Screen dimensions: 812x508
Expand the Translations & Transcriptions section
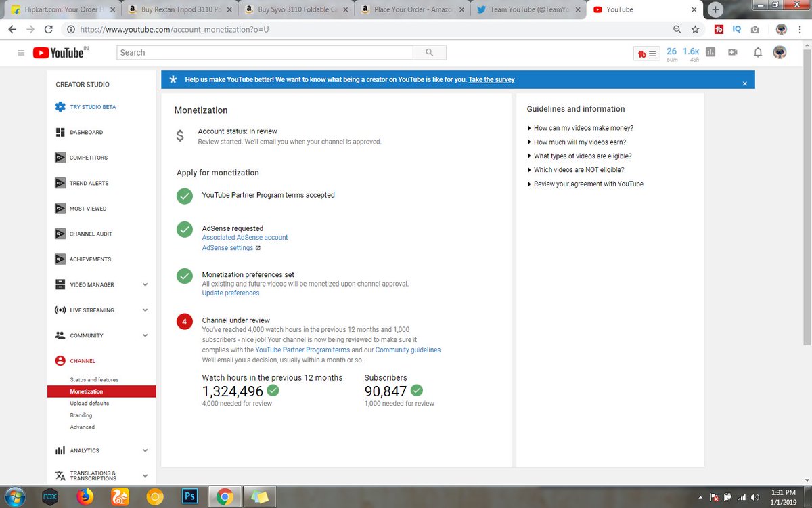[145, 475]
